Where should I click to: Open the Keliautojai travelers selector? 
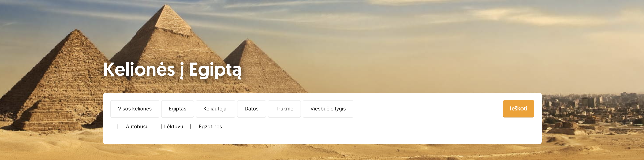215,109
